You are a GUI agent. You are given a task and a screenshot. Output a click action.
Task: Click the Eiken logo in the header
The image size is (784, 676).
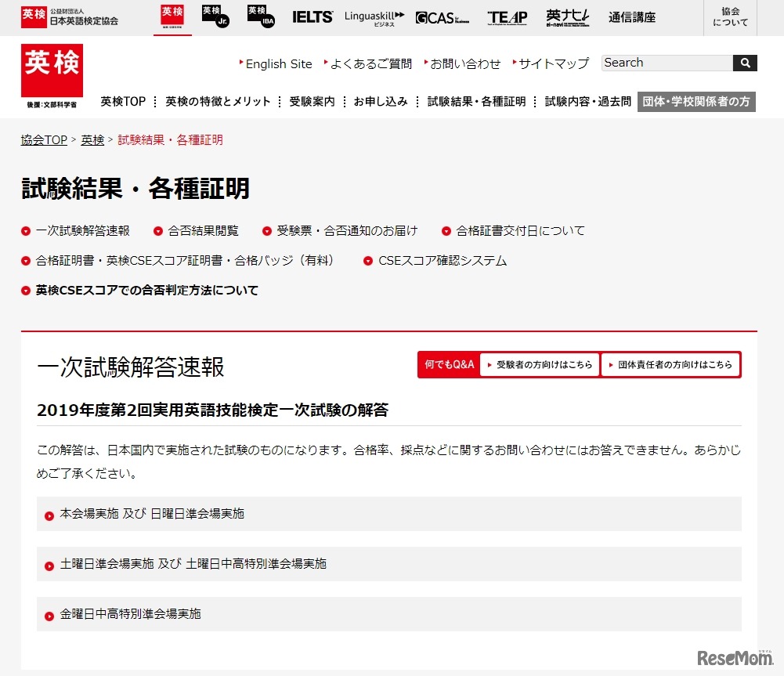52,72
